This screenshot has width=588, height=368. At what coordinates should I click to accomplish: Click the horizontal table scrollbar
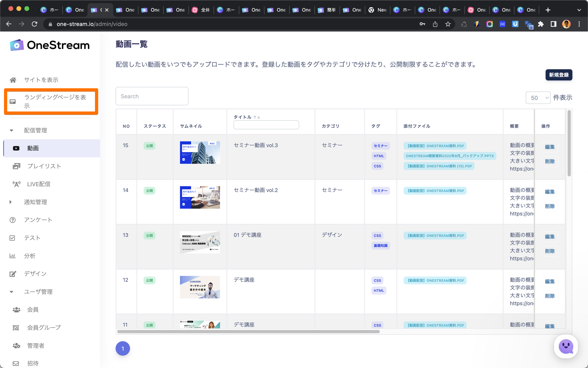click(248, 331)
